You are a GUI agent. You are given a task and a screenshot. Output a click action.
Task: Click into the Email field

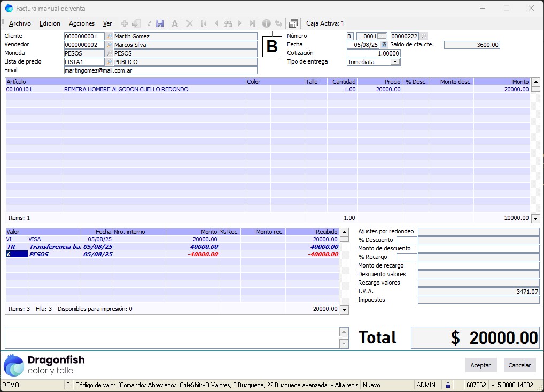coord(160,70)
